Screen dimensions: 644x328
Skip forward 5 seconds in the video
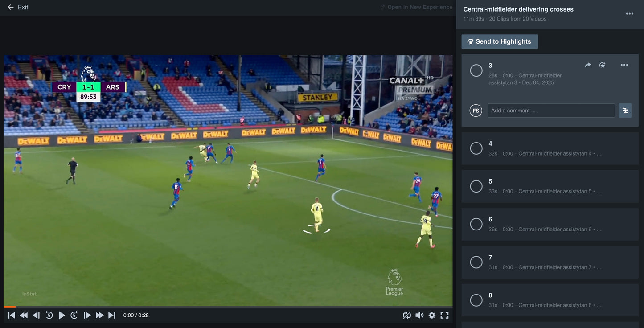pos(74,315)
